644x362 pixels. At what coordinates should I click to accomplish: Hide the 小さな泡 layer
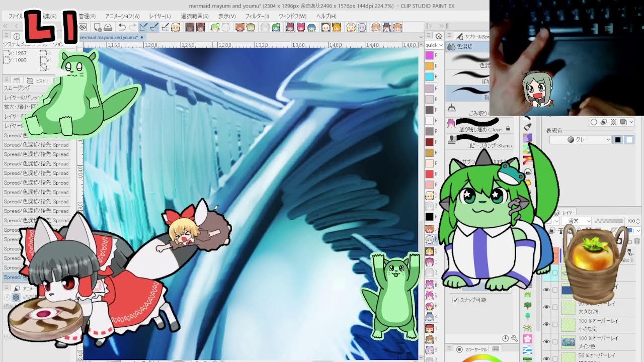click(x=546, y=324)
